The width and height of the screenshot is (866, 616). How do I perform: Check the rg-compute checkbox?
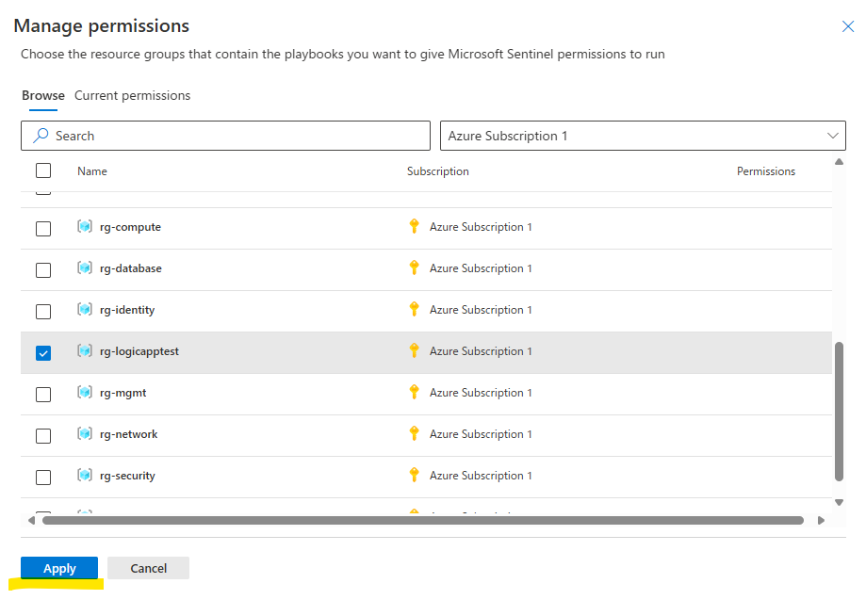point(43,229)
